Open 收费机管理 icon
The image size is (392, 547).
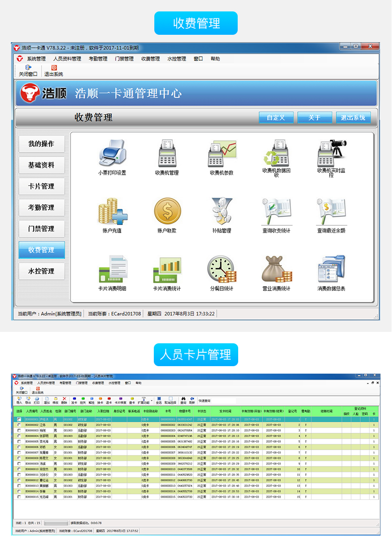click(167, 153)
